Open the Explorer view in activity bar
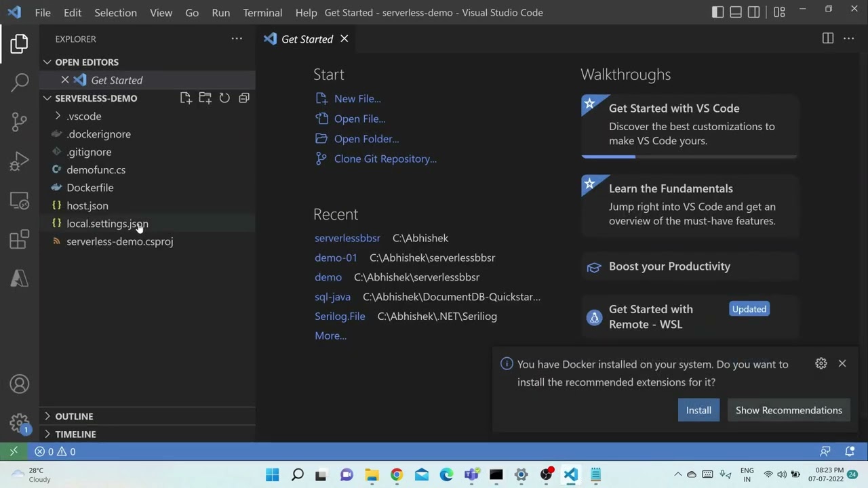868x488 pixels. [20, 45]
